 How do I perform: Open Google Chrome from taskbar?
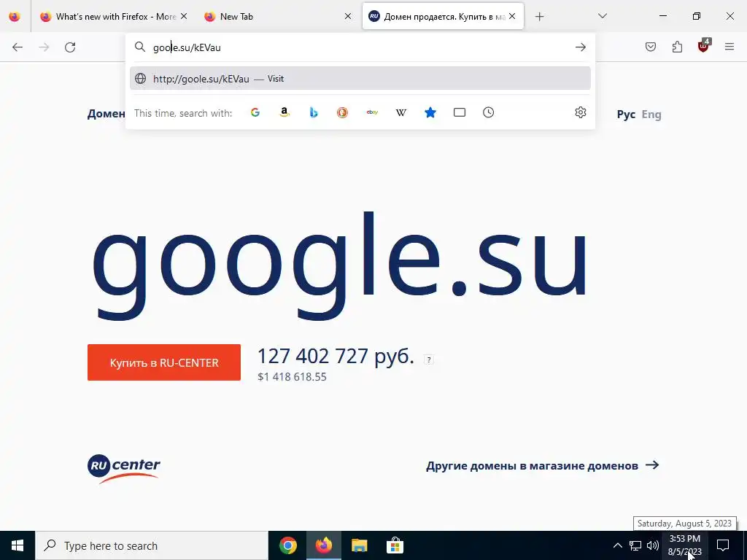[287, 545]
